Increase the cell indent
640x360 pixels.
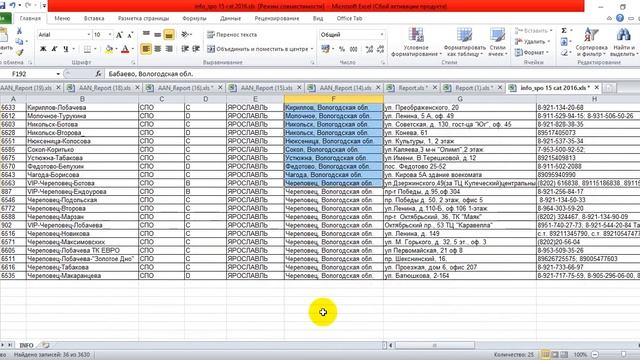196,49
